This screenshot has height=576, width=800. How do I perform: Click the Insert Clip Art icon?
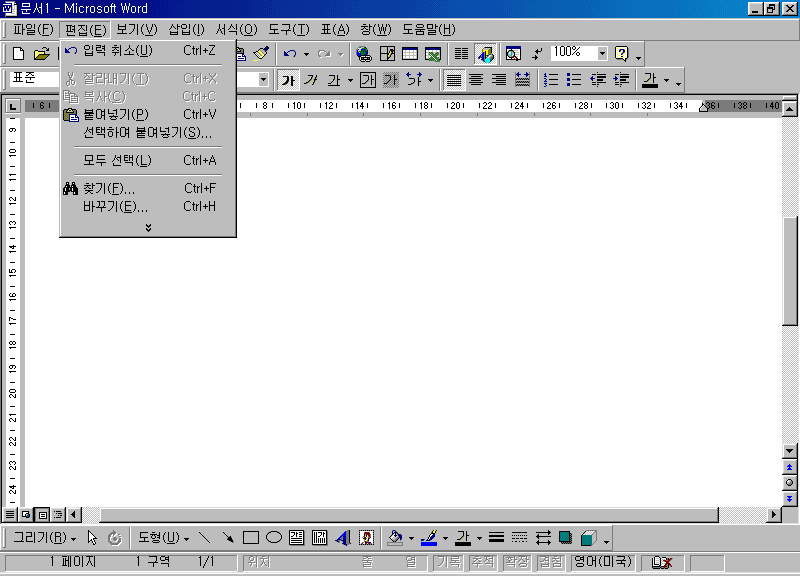coord(366,538)
